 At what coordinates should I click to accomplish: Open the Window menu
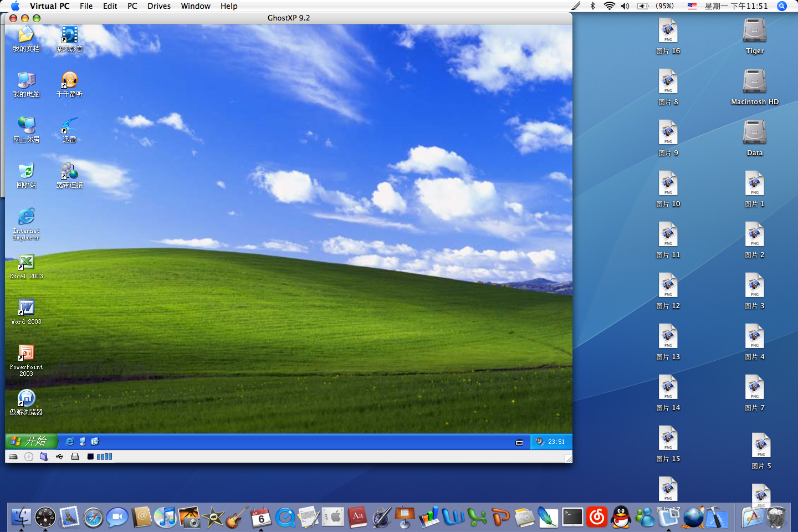coord(196,6)
